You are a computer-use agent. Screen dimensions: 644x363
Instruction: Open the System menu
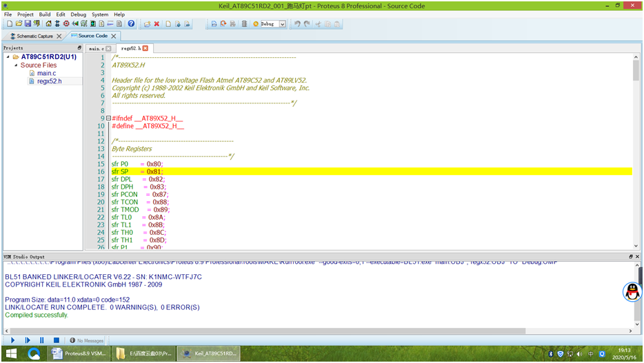point(100,14)
